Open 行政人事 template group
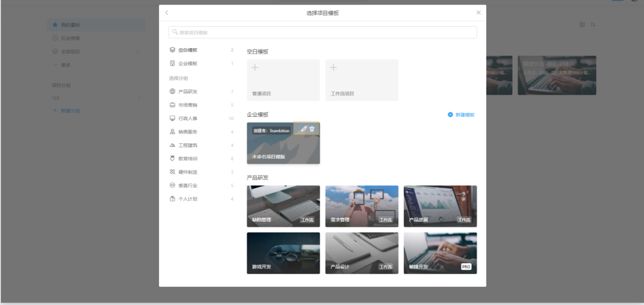The width and height of the screenshot is (644, 305). click(x=202, y=119)
